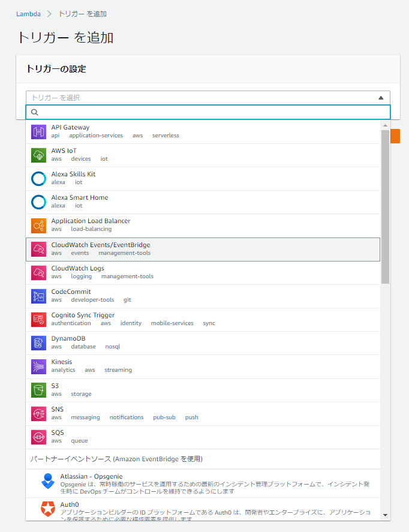Select SQS text label
Viewport: 409px width, 532px height.
tap(58, 432)
